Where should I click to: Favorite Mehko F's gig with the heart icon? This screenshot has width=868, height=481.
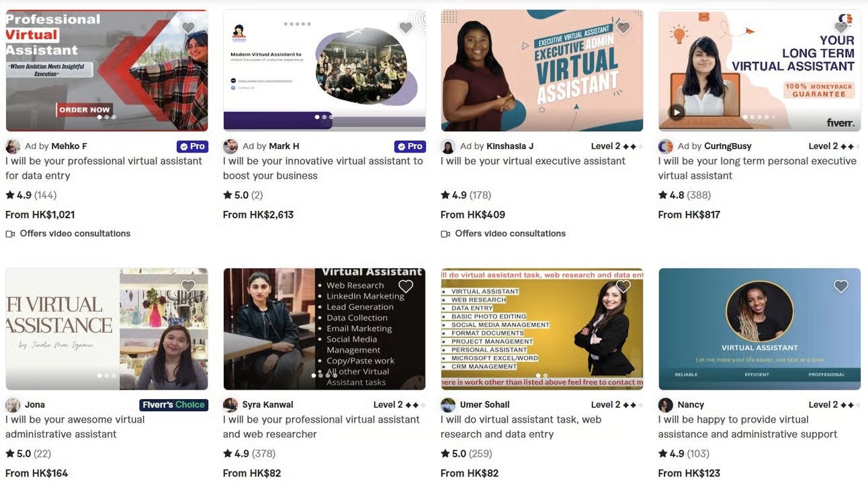click(x=188, y=28)
